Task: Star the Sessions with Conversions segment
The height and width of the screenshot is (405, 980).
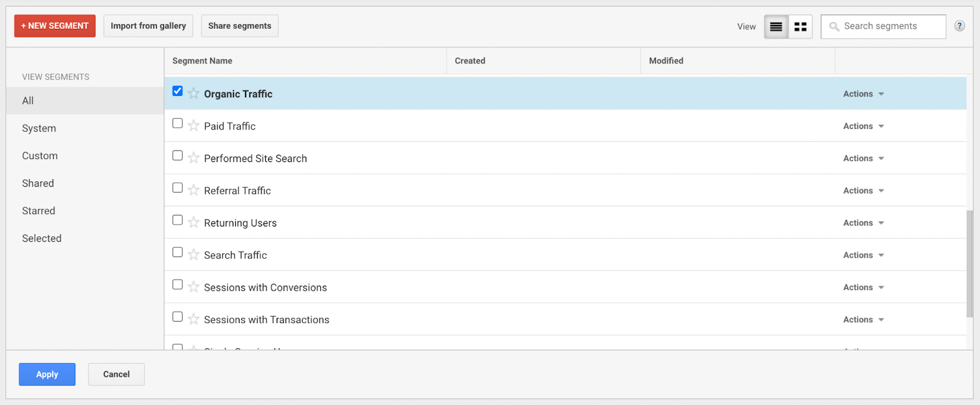Action: (194, 287)
